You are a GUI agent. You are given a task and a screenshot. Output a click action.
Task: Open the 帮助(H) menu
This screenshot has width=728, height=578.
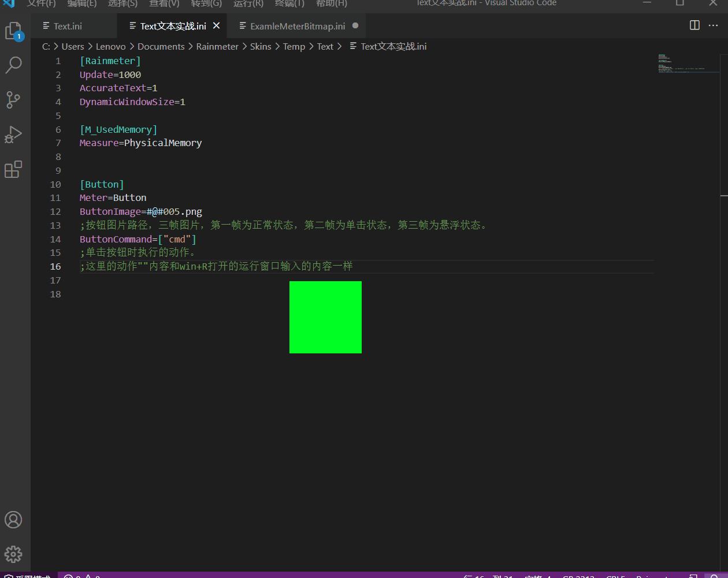(332, 3)
